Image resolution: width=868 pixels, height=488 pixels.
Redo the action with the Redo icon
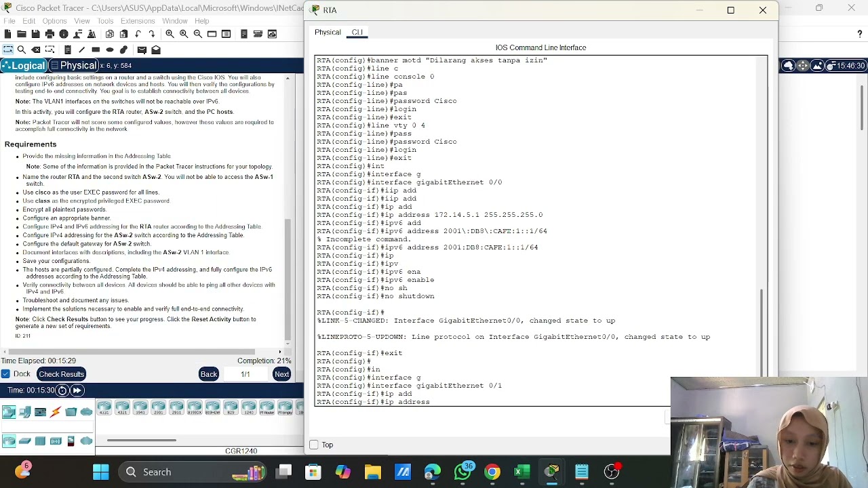point(152,34)
